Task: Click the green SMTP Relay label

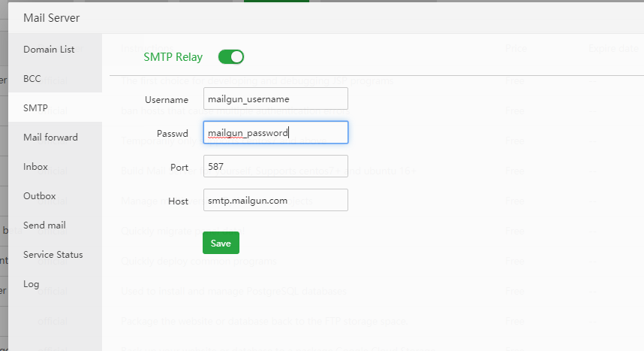Action: pyautogui.click(x=173, y=56)
